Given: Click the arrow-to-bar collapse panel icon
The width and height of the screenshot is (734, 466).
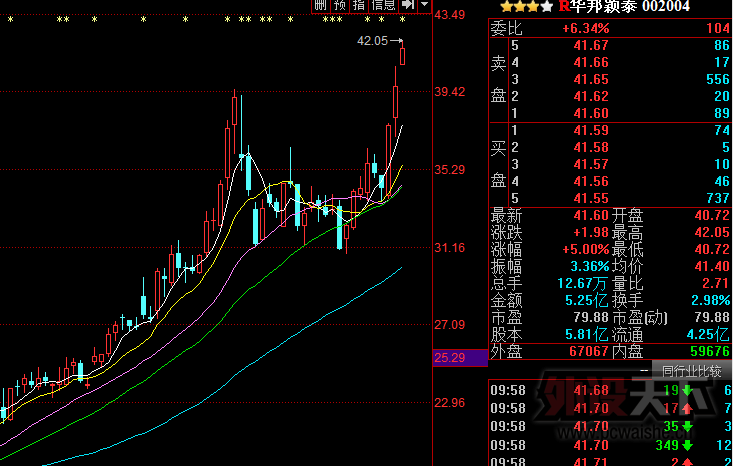Looking at the screenshot, I should 408,6.
